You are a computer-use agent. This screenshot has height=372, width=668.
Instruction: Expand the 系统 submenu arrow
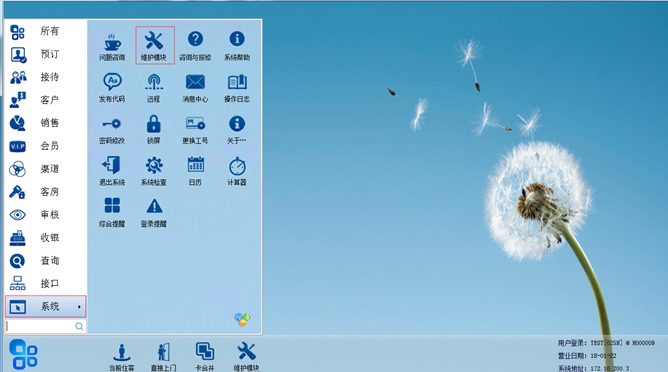click(x=79, y=307)
